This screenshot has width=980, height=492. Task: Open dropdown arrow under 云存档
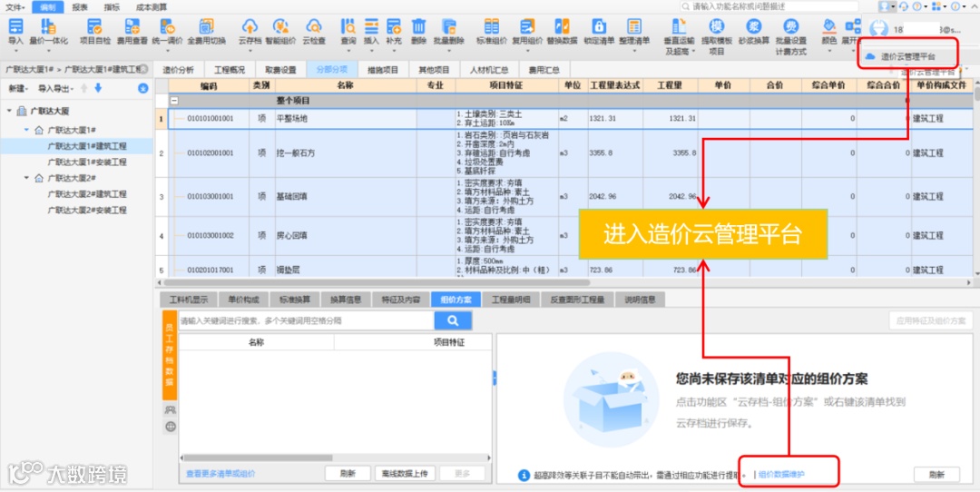click(x=250, y=51)
